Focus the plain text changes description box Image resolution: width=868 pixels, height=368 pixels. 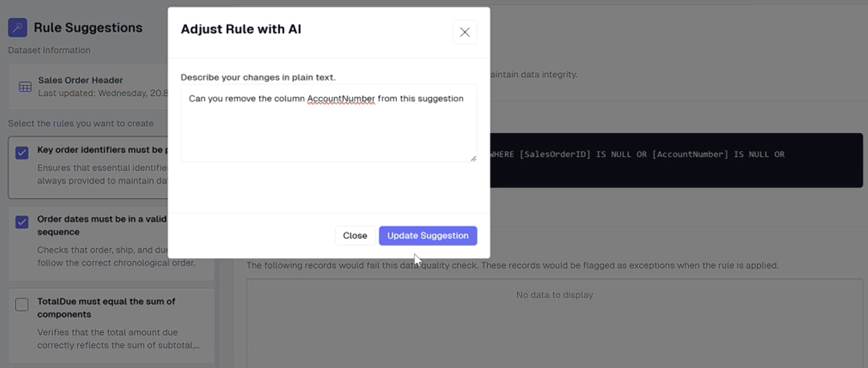click(328, 129)
